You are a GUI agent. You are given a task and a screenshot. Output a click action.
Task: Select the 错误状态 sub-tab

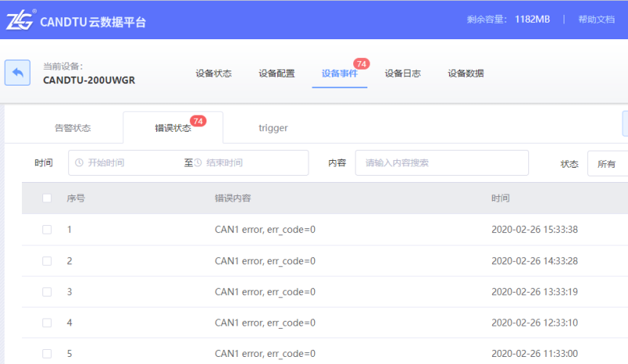point(173,128)
